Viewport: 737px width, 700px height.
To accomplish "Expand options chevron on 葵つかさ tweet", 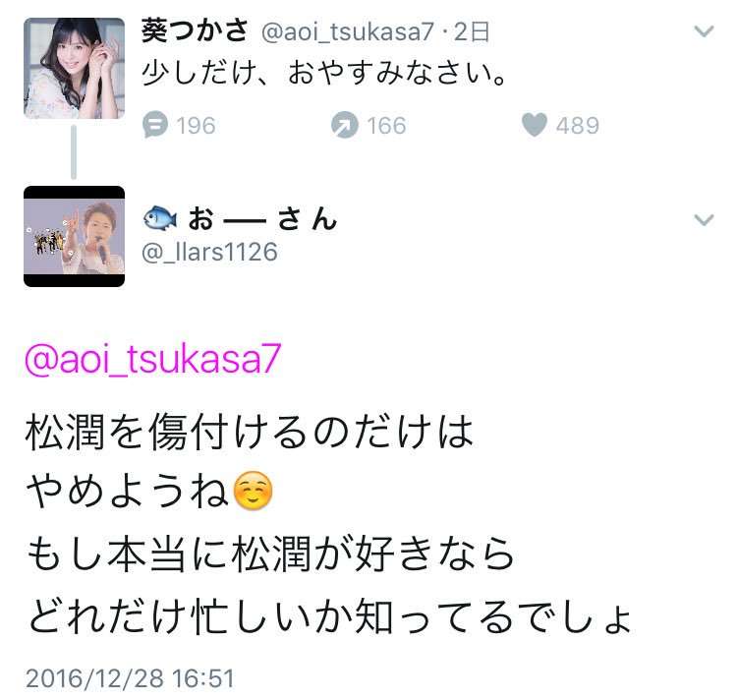I will [704, 31].
